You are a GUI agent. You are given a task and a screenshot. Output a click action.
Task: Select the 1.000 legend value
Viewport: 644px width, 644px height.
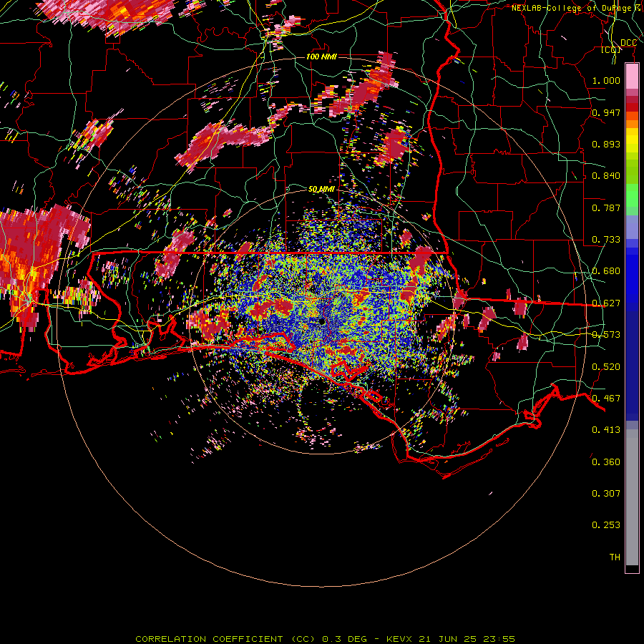point(606,80)
